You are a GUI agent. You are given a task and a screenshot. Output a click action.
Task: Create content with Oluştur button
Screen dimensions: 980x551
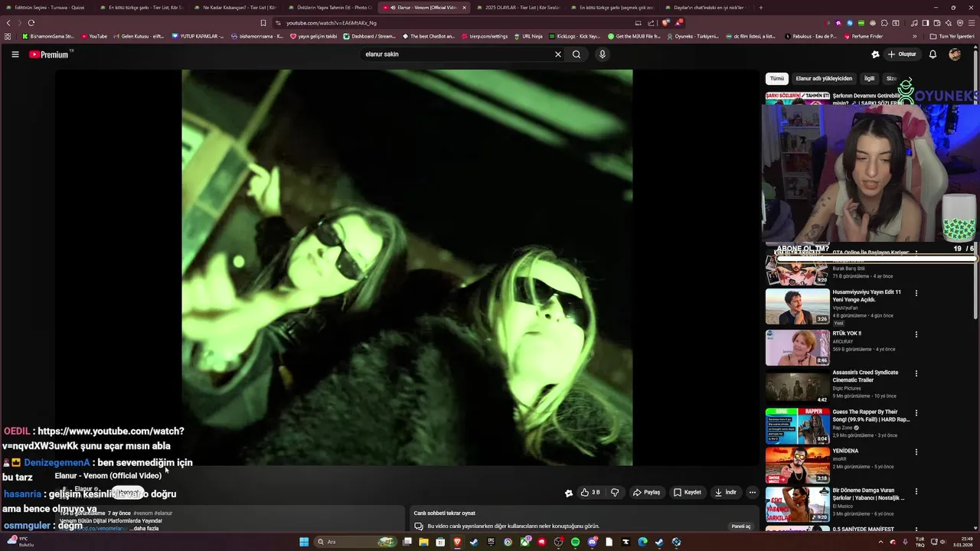pos(902,54)
